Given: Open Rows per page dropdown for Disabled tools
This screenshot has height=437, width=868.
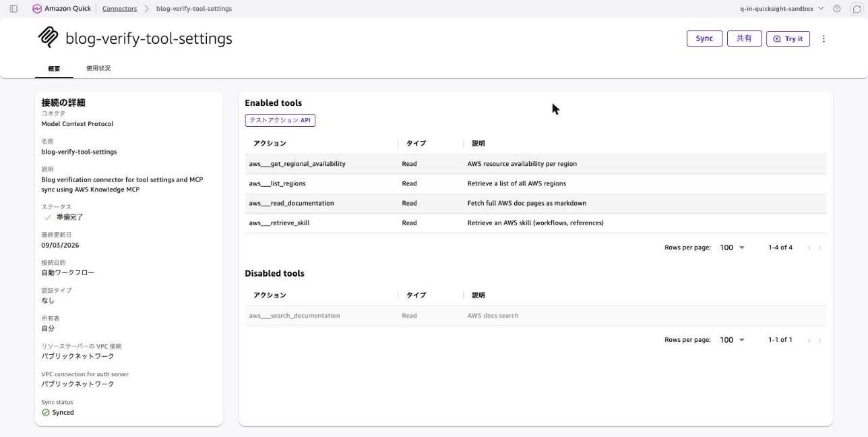Looking at the screenshot, I should click(732, 340).
